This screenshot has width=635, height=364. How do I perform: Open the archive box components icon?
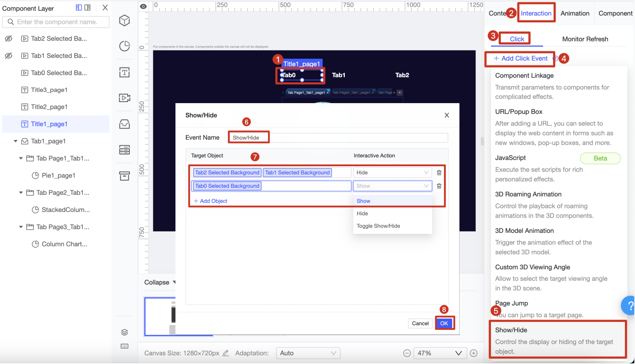[125, 176]
